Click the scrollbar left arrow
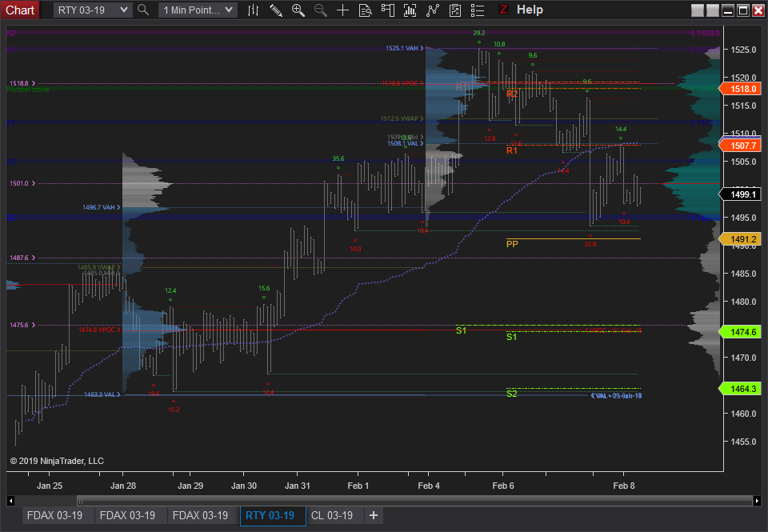768x532 pixels. point(10,501)
